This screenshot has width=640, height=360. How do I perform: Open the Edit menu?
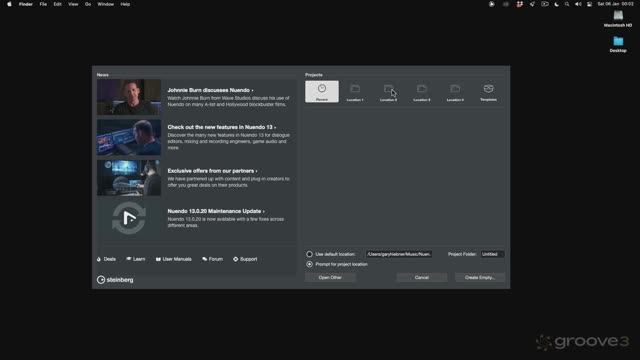point(57,4)
